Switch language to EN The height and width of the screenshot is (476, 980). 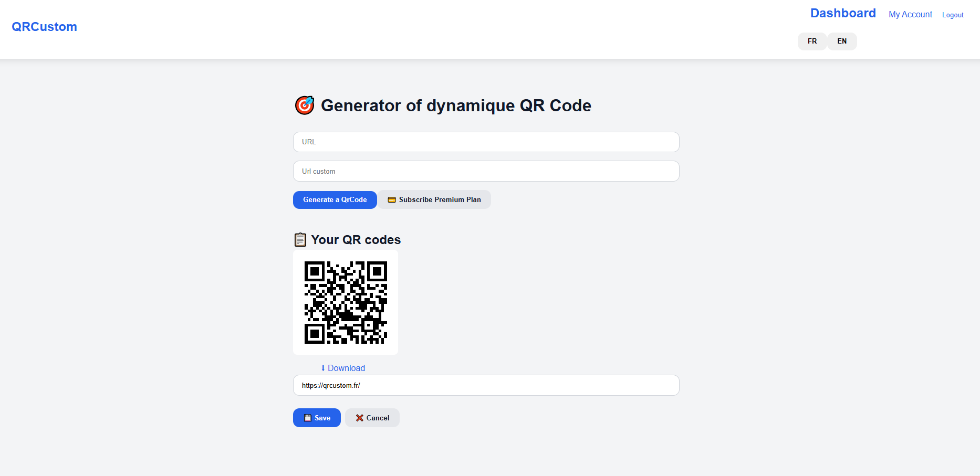point(842,41)
